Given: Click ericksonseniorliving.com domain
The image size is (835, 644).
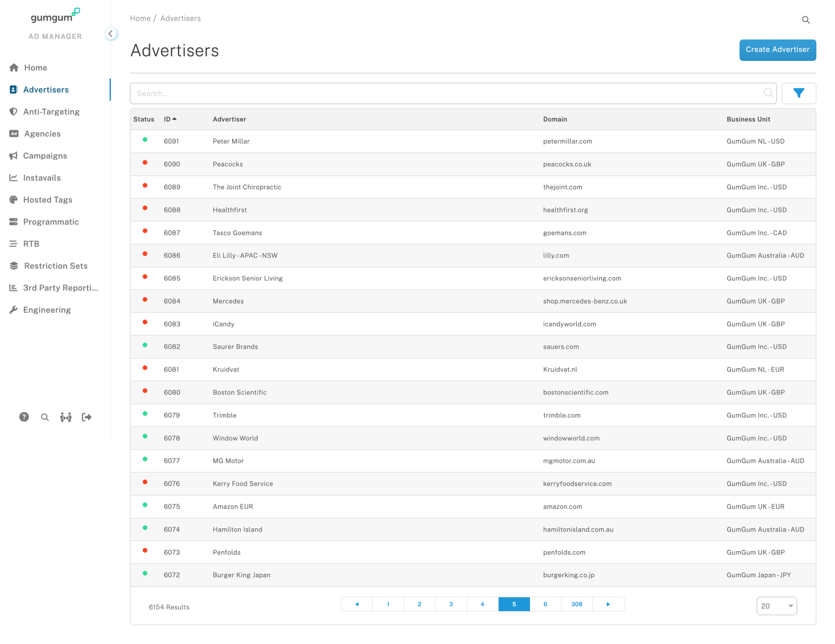Looking at the screenshot, I should (x=582, y=278).
